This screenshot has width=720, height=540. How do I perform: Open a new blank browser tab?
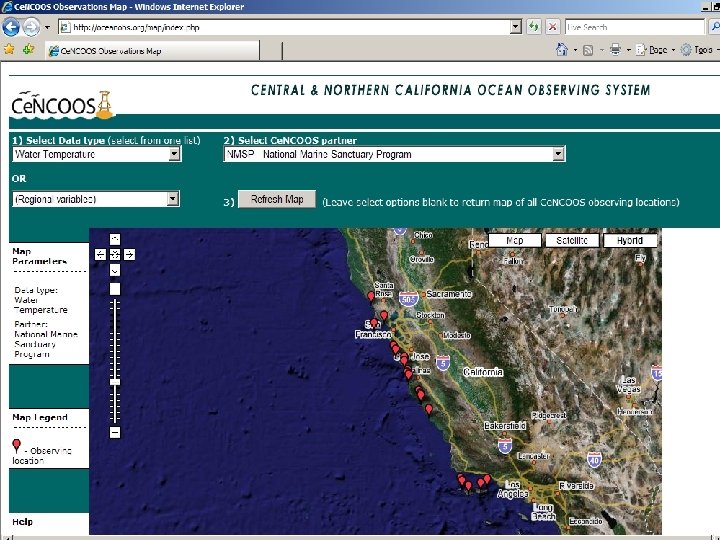[271, 51]
